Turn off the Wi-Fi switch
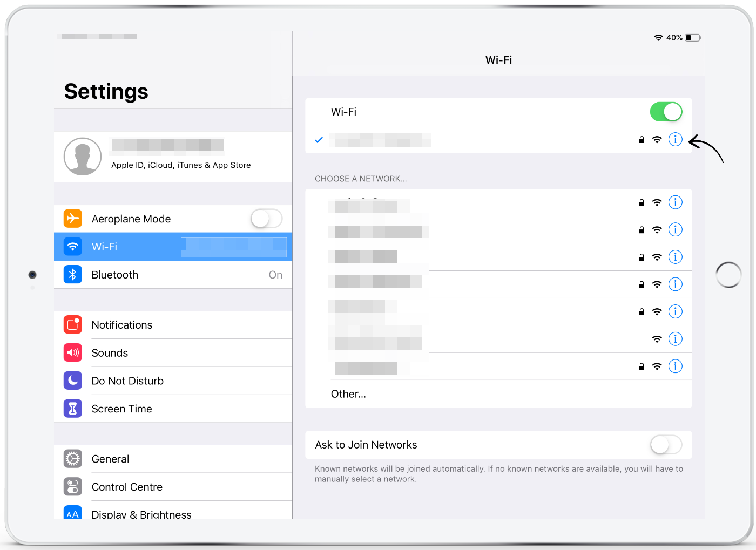 666,112
